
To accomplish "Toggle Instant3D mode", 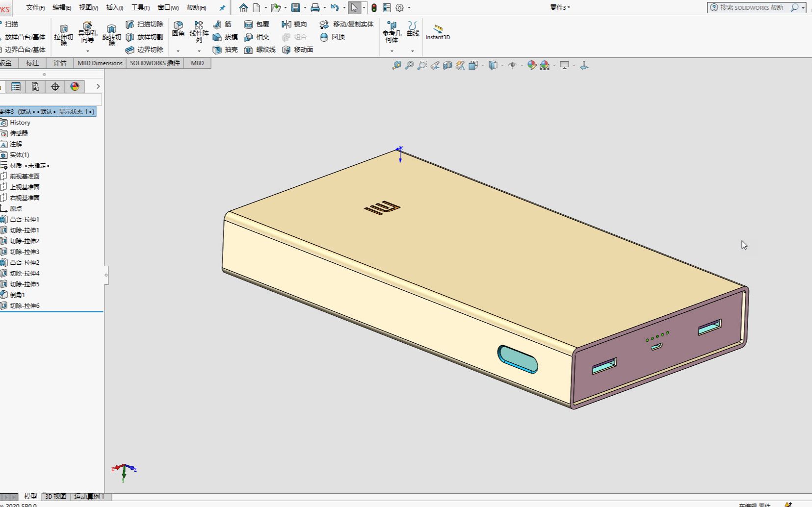I will (438, 32).
